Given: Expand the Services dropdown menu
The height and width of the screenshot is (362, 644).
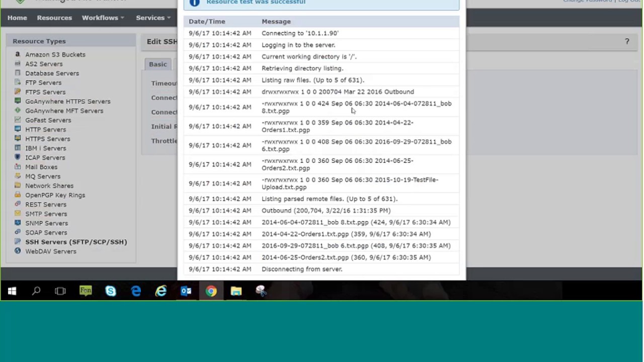Looking at the screenshot, I should coord(153,18).
